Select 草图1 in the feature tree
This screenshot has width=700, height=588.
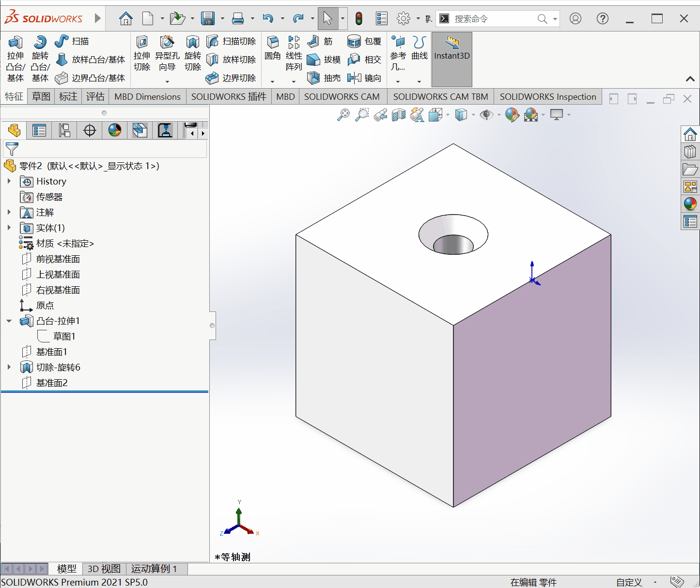click(64, 336)
